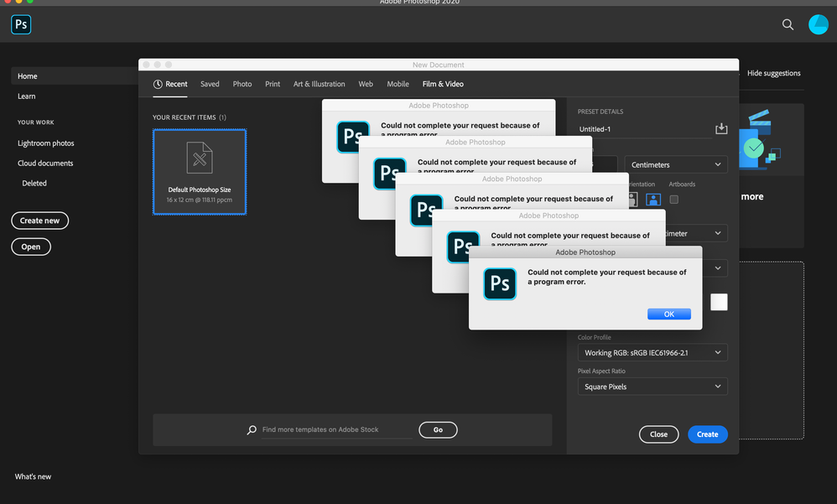Click Hide suggestions link

[x=773, y=73]
